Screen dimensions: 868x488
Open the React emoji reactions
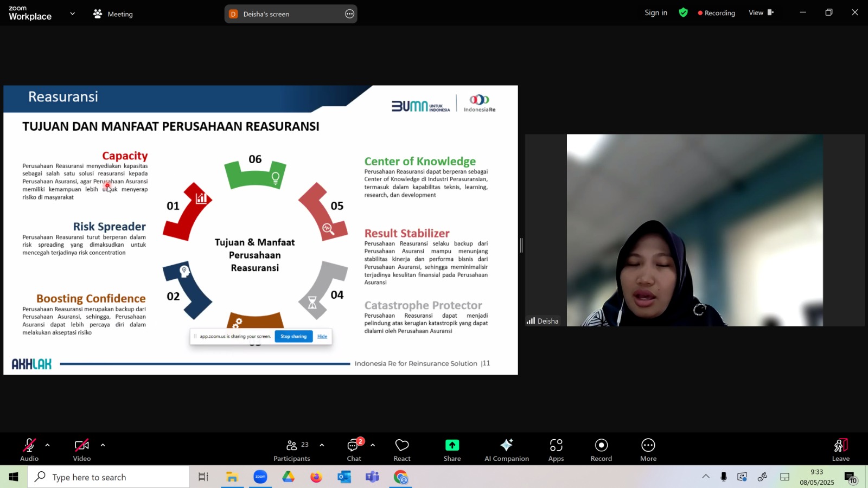[402, 450]
